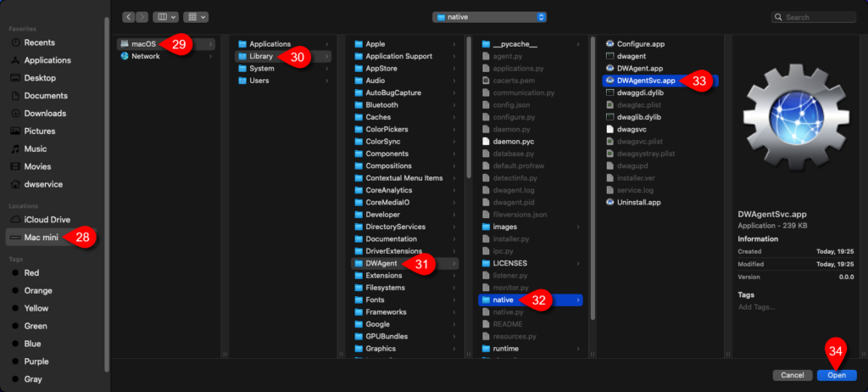This screenshot has width=868, height=392.
Task: Click the forward navigation arrow
Action: pos(142,17)
